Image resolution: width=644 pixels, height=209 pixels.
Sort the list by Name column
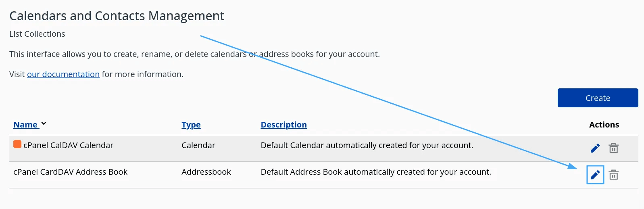25,125
